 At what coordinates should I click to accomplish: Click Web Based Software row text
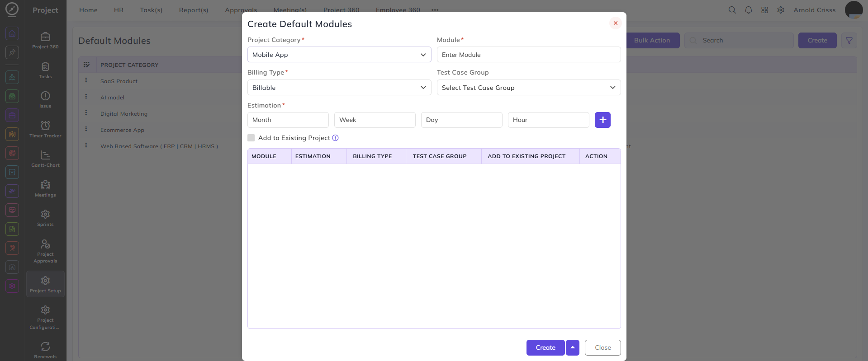tap(159, 146)
